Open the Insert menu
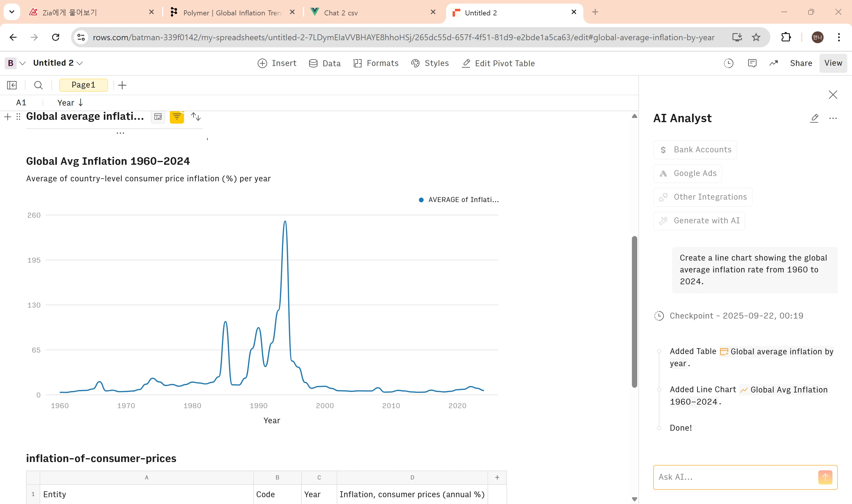Viewport: 852px width, 504px height. pyautogui.click(x=277, y=63)
